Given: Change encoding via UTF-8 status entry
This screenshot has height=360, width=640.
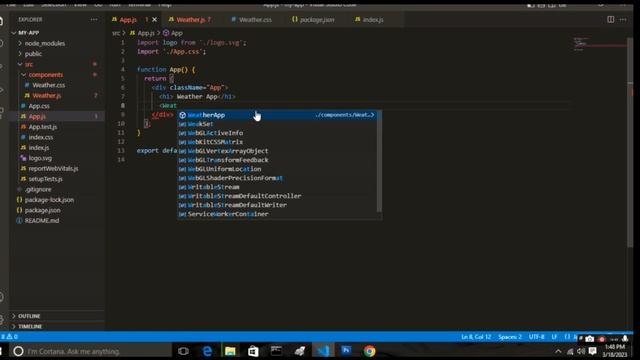Looking at the screenshot, I should [536, 337].
